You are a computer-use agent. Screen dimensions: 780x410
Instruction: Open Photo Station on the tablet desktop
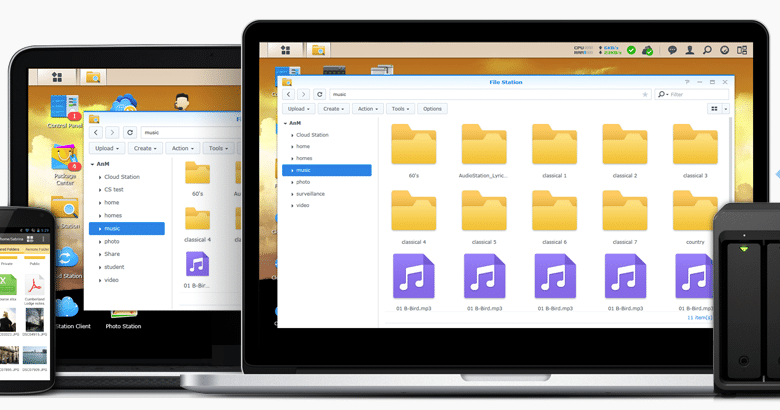pyautogui.click(x=123, y=320)
